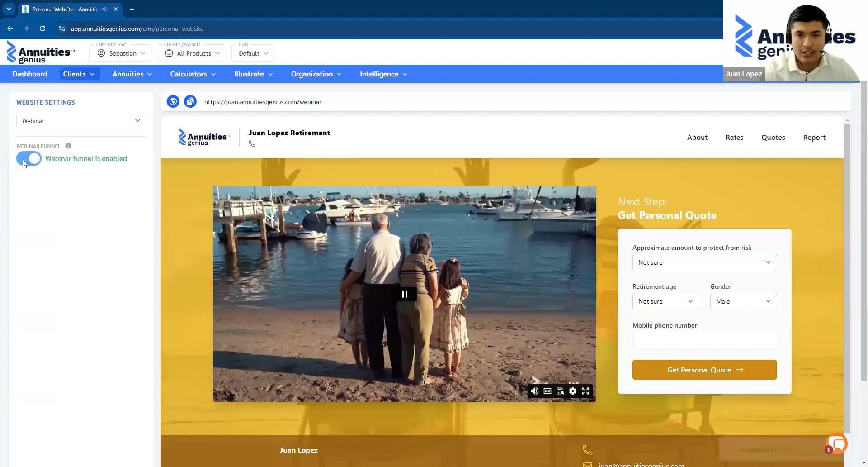Open video playback settings gear
Image resolution: width=868 pixels, height=467 pixels.
tap(573, 391)
